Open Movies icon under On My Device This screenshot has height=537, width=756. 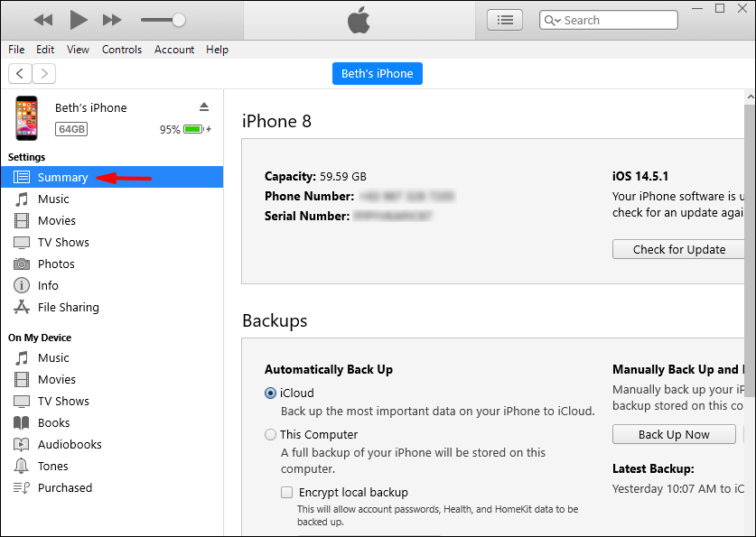click(21, 380)
